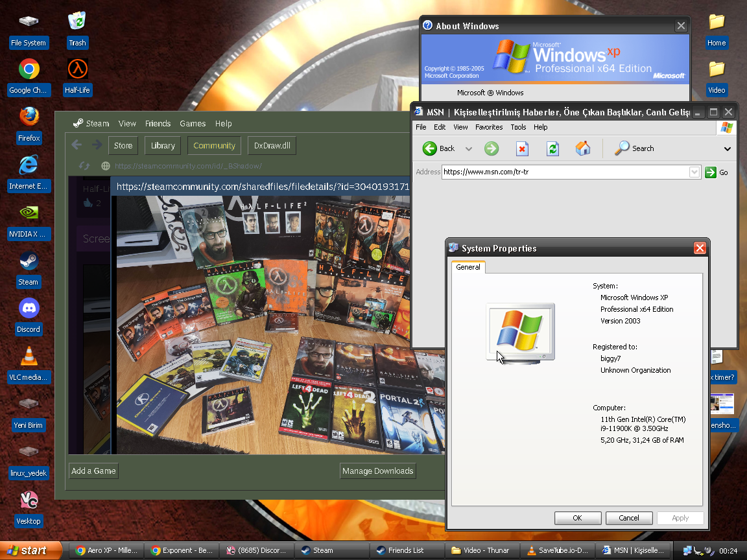Switch to the Video - Thunar taskbar item
This screenshot has height=560, width=747.
click(481, 550)
